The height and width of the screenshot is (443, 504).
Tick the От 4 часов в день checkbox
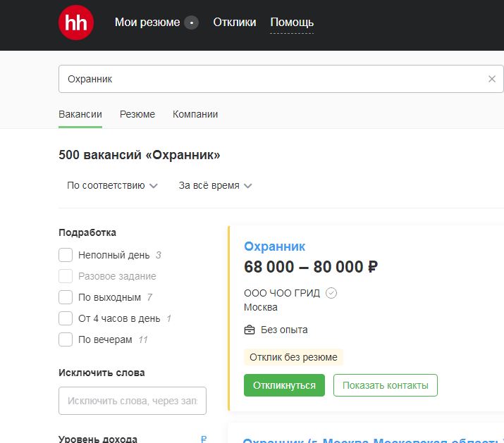click(66, 318)
